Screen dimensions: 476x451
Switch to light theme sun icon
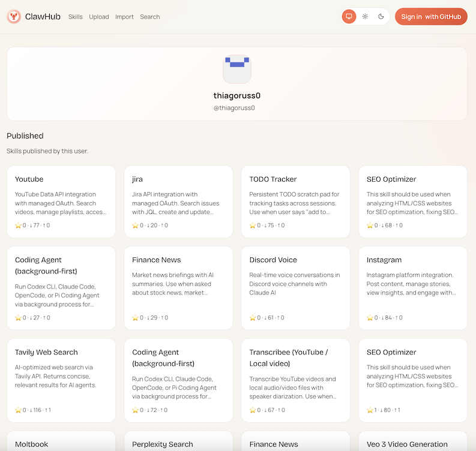pyautogui.click(x=365, y=17)
